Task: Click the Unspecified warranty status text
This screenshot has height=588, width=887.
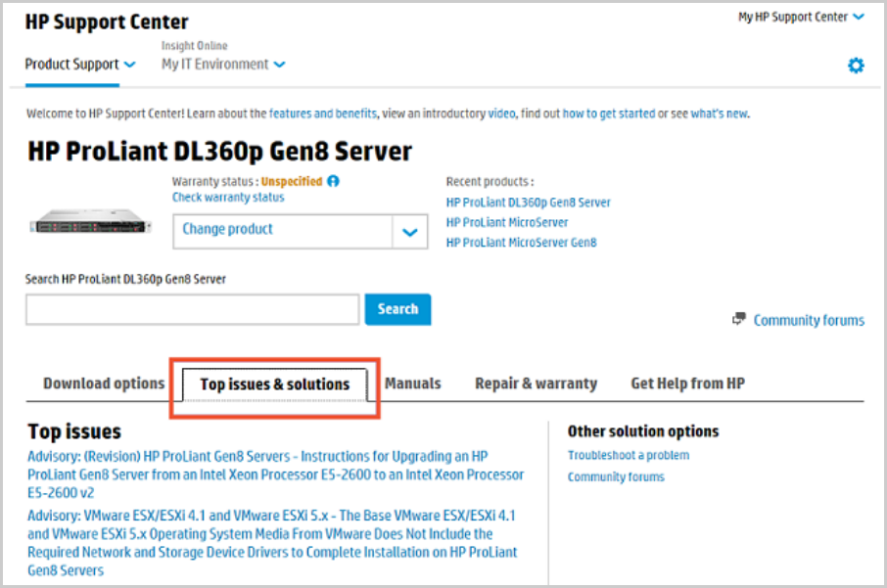Action: click(x=292, y=182)
